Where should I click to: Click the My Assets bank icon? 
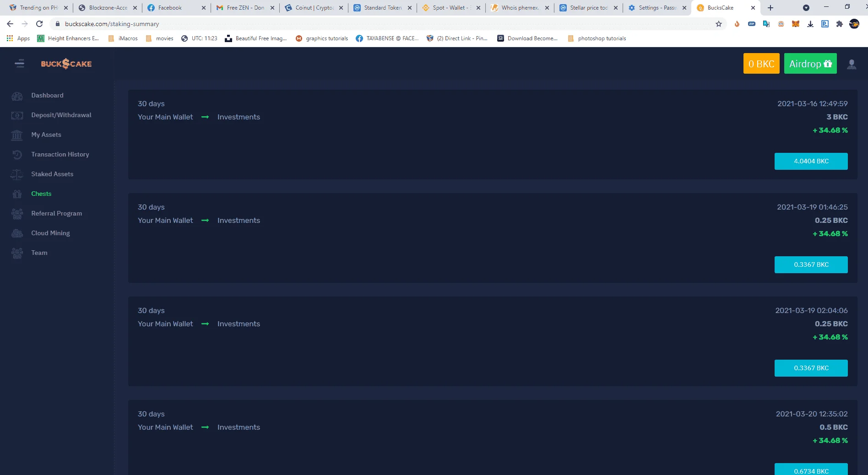coord(17,135)
